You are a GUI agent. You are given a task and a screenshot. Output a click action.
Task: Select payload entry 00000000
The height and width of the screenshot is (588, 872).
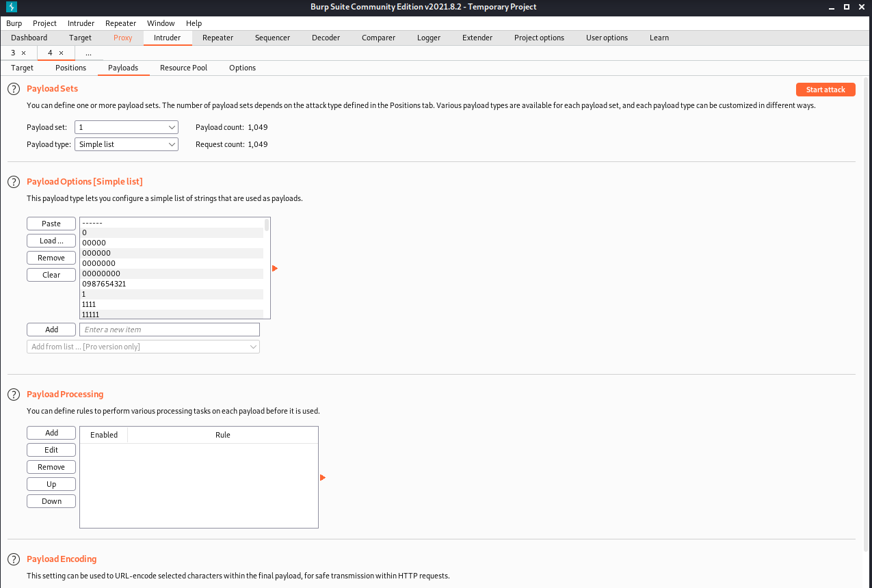click(x=171, y=273)
